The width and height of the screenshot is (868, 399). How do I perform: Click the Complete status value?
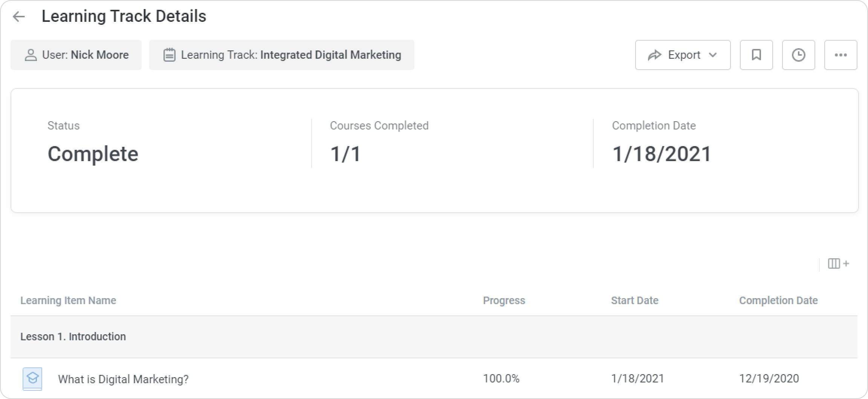point(93,154)
